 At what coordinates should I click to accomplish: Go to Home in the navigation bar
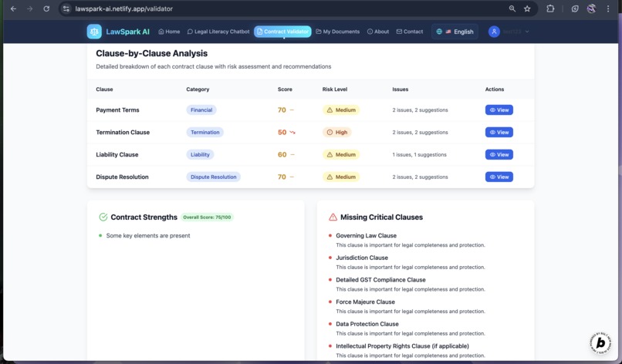[169, 32]
